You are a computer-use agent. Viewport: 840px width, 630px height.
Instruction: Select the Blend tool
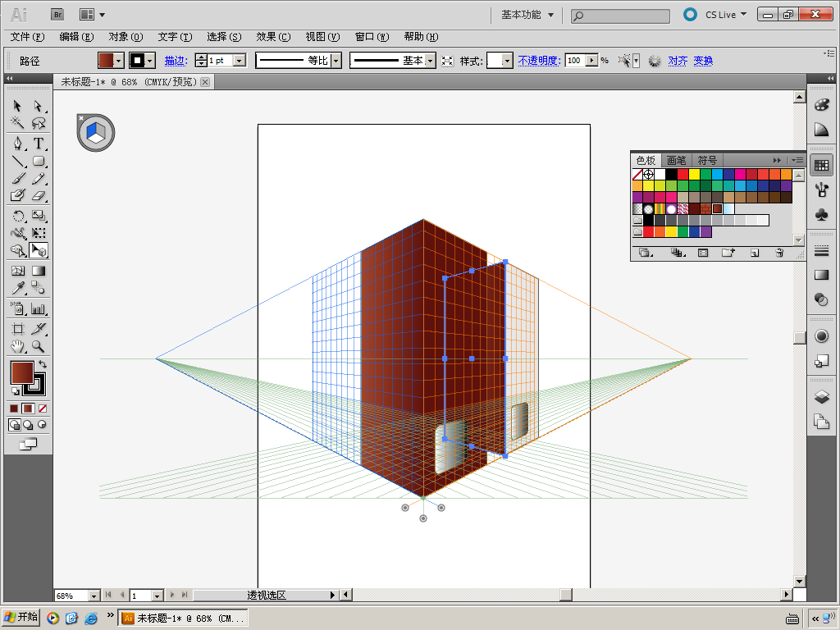click(38, 288)
